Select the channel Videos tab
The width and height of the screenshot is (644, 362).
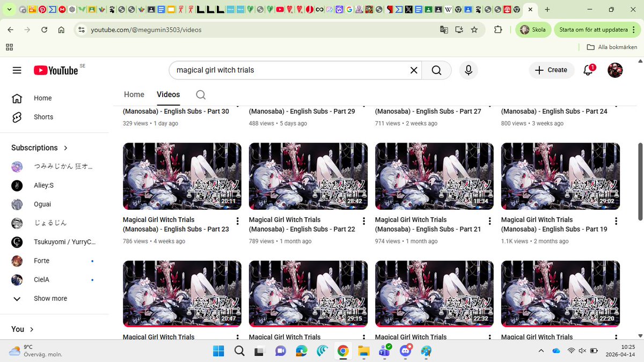click(168, 94)
